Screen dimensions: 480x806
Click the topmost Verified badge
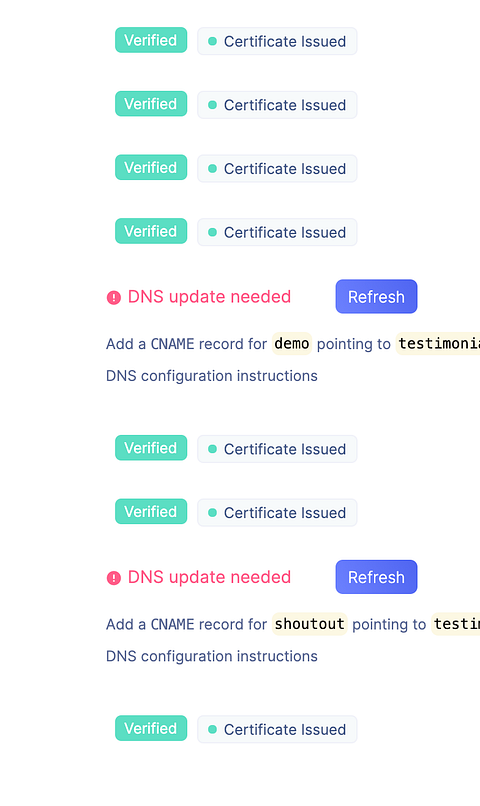click(151, 40)
